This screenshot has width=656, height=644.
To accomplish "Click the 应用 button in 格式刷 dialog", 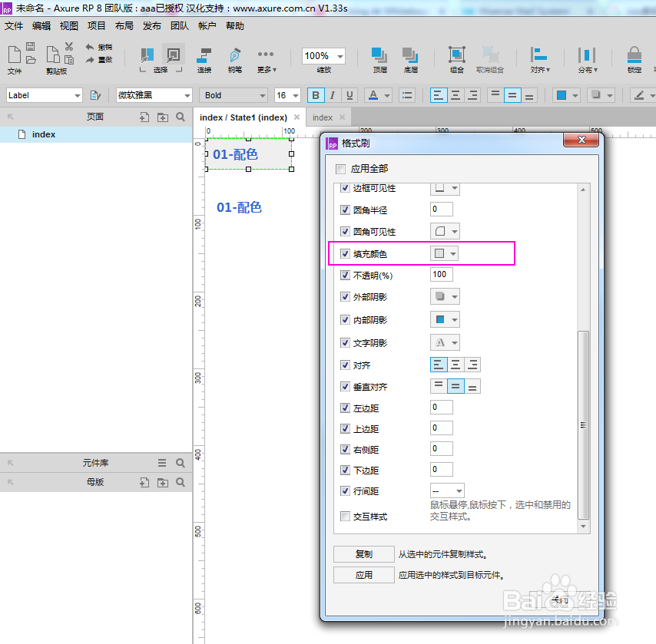I will [363, 575].
